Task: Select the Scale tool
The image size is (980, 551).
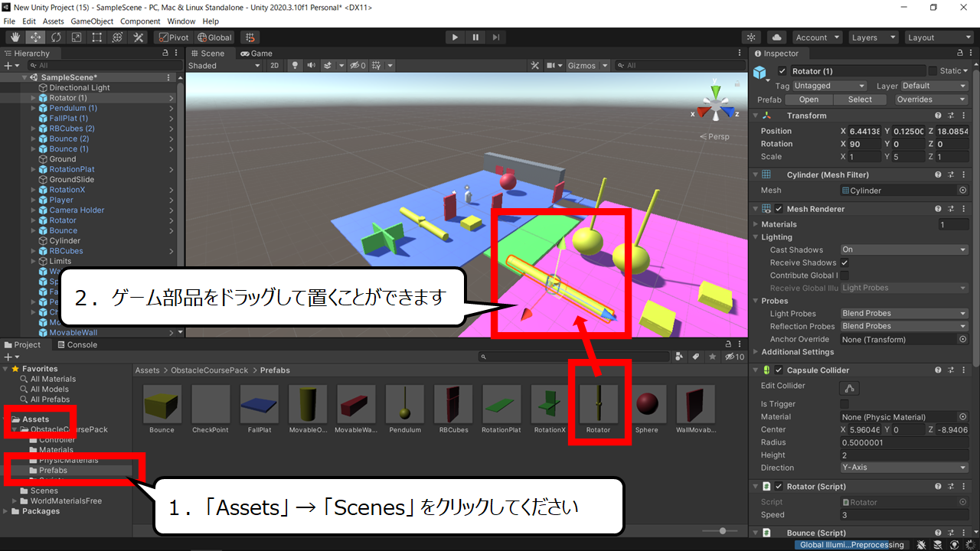Action: [x=77, y=37]
